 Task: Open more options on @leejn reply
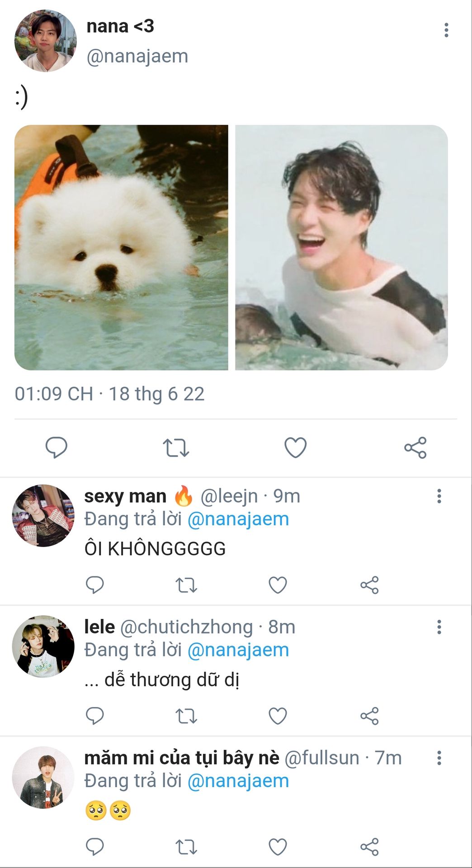[x=439, y=496]
